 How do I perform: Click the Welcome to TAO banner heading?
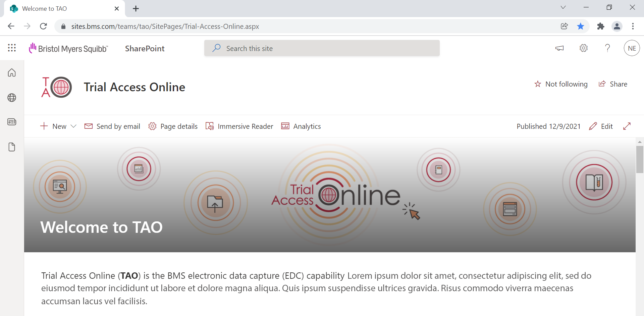101,227
